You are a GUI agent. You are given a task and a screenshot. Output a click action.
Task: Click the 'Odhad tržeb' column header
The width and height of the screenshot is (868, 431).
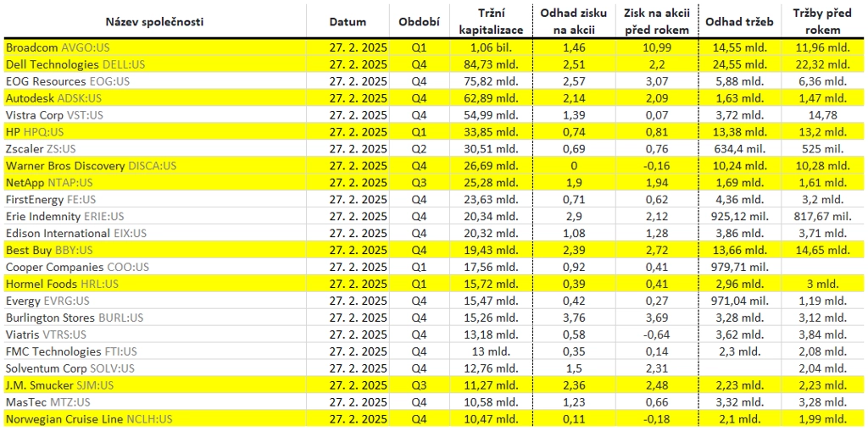tap(739, 22)
